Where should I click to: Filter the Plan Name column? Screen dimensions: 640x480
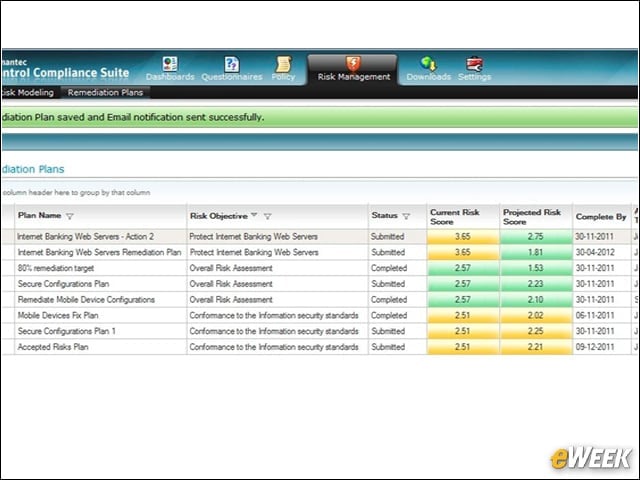tap(70, 216)
